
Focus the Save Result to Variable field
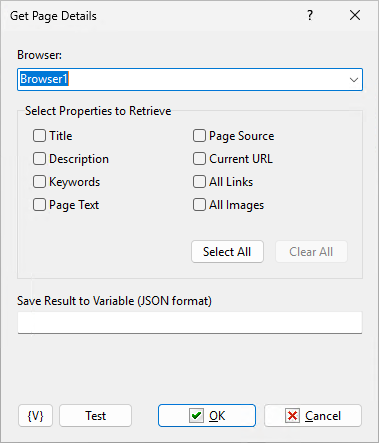click(x=190, y=322)
